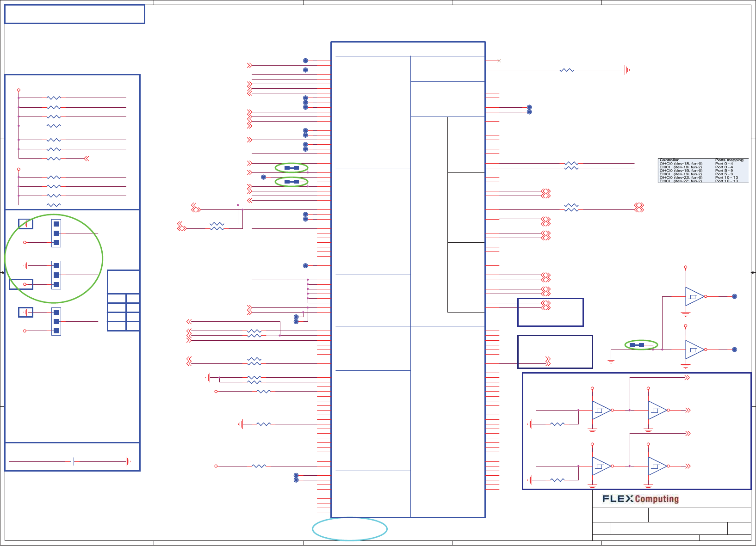The height and width of the screenshot is (546, 756).
Task: Click "OHCI0 (dev-18, fun-0)" table entry
Action: (681, 164)
